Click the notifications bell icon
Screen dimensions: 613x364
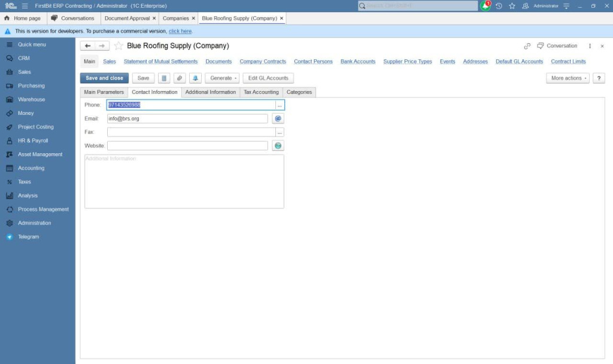pyautogui.click(x=485, y=6)
